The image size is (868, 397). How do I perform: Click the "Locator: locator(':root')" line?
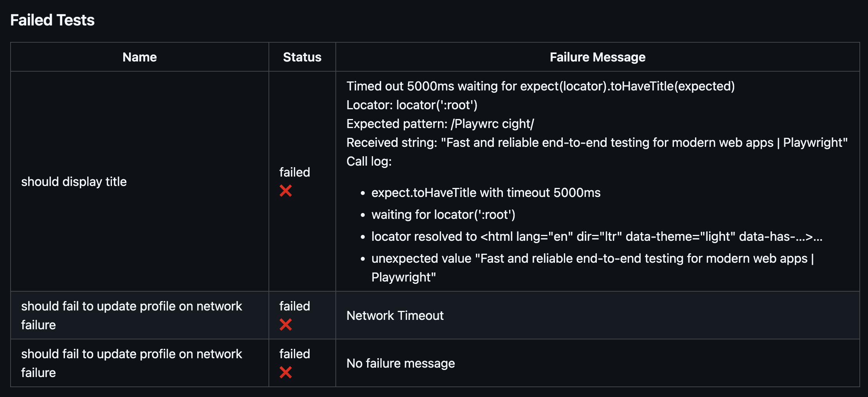tap(412, 105)
